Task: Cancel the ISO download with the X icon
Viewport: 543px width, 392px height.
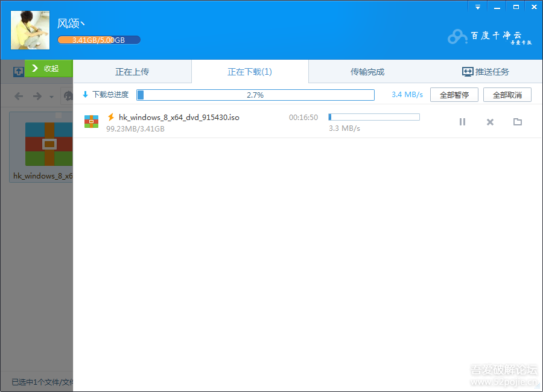Action: [489, 121]
